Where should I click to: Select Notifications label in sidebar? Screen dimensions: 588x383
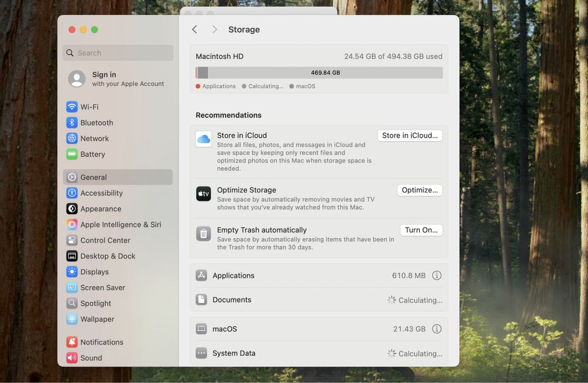[x=102, y=342]
